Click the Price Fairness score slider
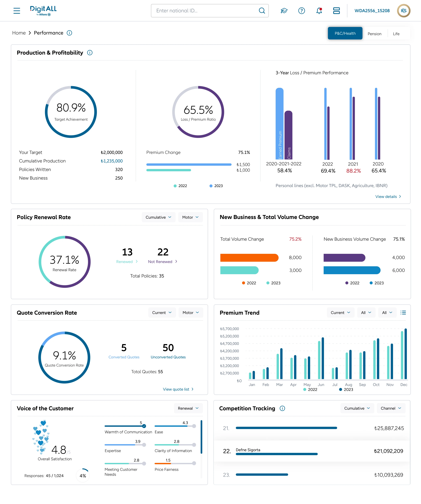The image size is (421, 504). [x=175, y=463]
